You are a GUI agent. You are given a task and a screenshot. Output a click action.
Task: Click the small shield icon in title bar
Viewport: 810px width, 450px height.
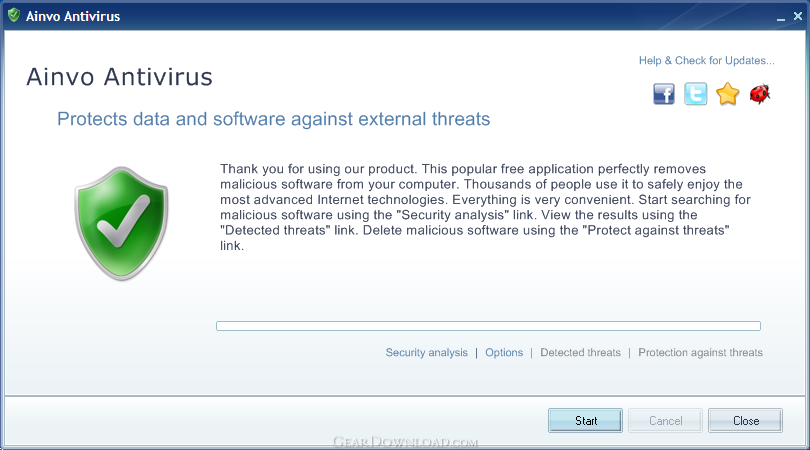click(x=14, y=15)
